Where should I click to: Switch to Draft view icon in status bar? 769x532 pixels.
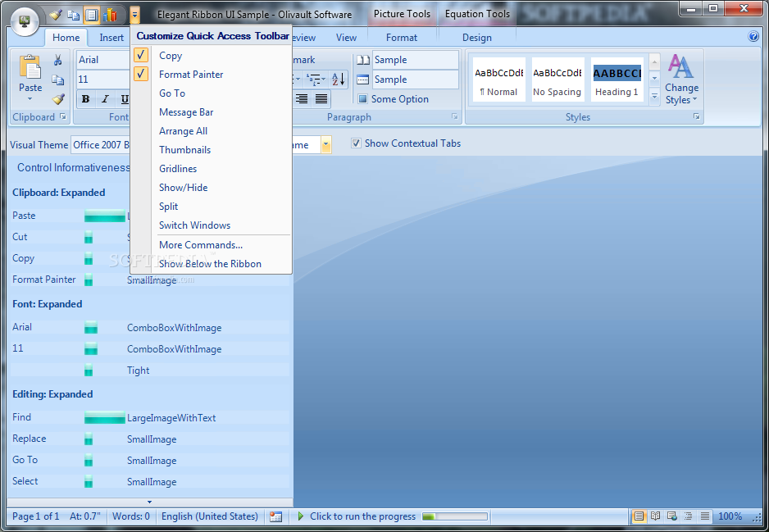click(705, 516)
